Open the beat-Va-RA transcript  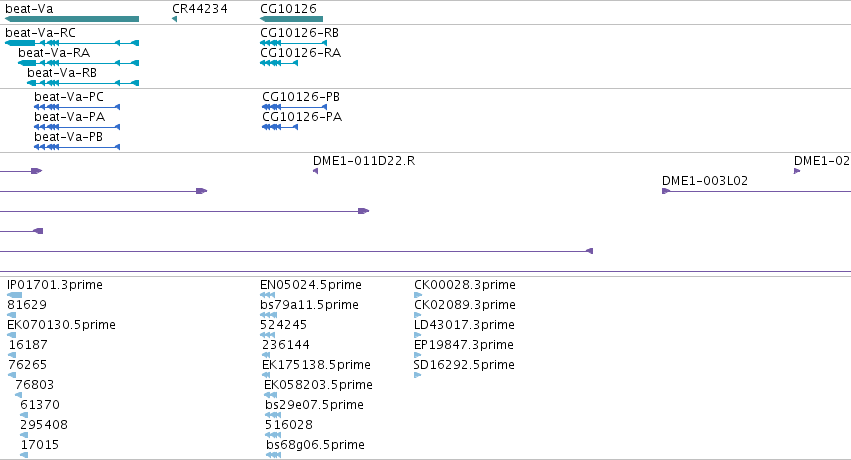pos(78,63)
